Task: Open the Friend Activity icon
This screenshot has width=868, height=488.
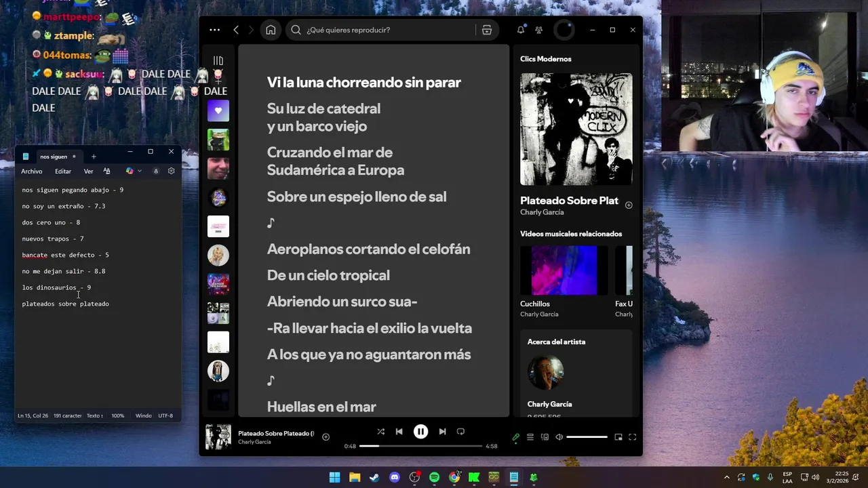Action: (x=539, y=30)
